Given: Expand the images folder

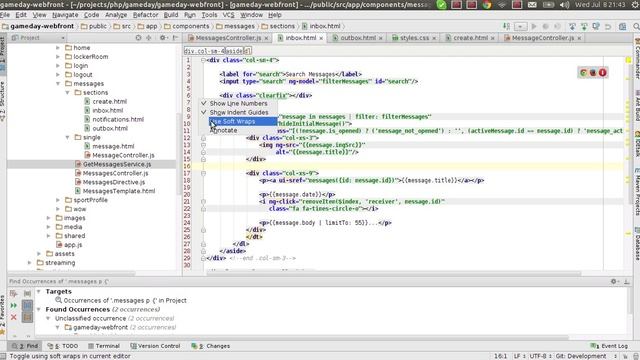Looking at the screenshot, I should pyautogui.click(x=49, y=218).
